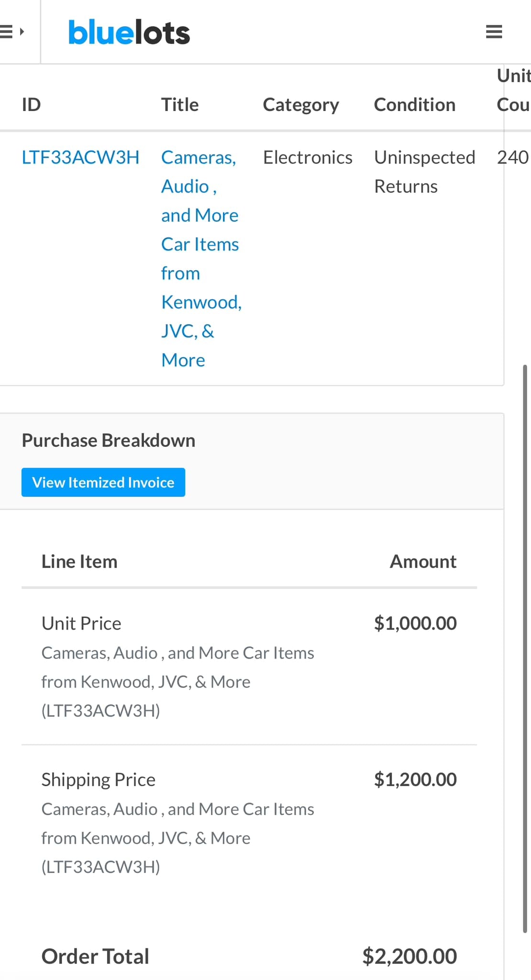The height and width of the screenshot is (980, 531).
Task: Select the Shipping Price line item
Action: [x=99, y=780]
